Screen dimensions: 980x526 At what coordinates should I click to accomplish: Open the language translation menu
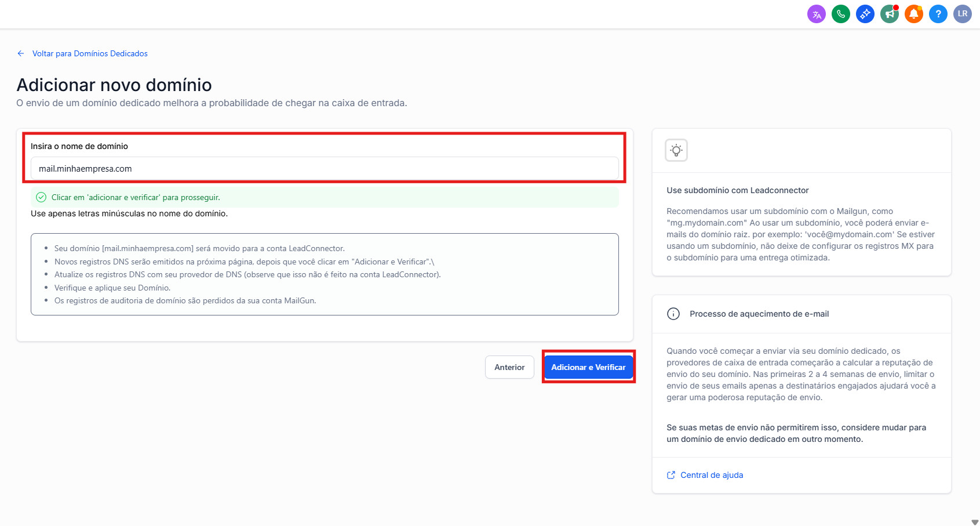(817, 14)
